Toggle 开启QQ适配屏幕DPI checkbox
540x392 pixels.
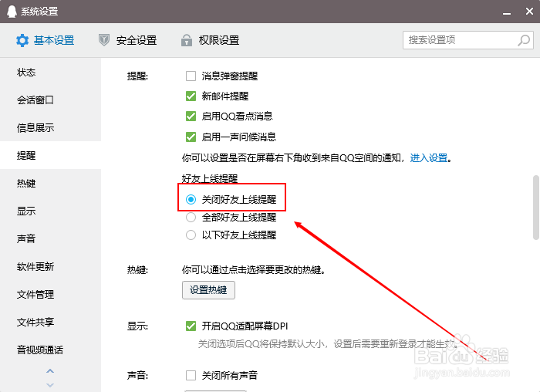click(191, 326)
